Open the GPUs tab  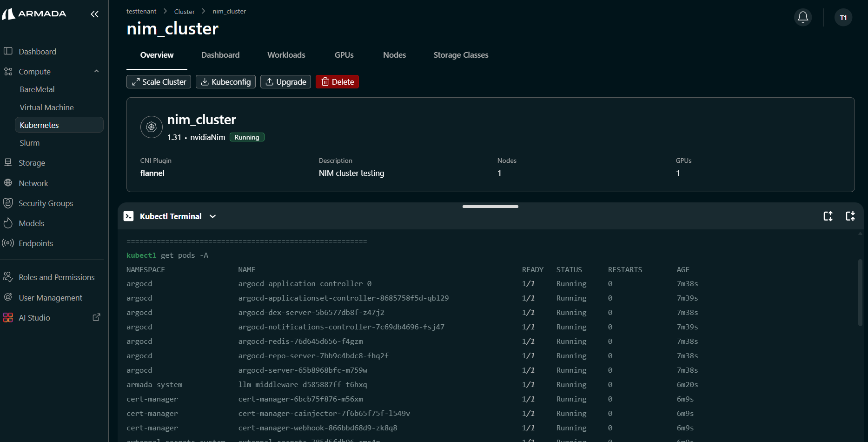click(344, 55)
